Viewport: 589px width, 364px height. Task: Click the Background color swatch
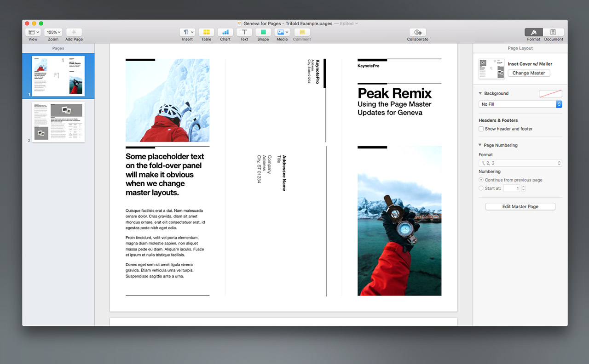pos(550,94)
